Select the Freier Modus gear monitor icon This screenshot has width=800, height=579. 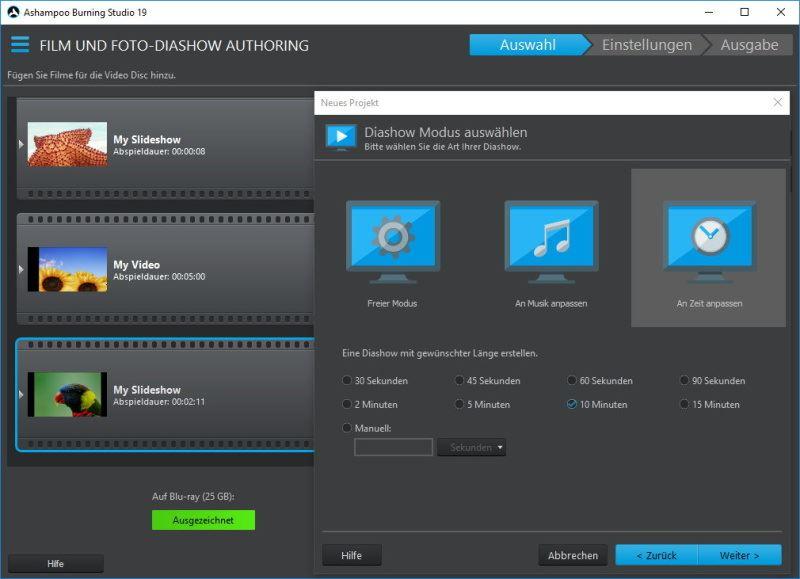392,238
